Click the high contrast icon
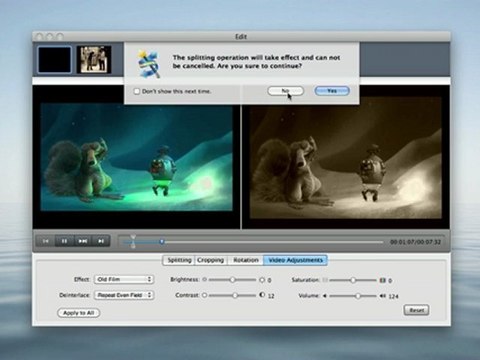Screen dimensions: 480x360 pyautogui.click(x=262, y=295)
